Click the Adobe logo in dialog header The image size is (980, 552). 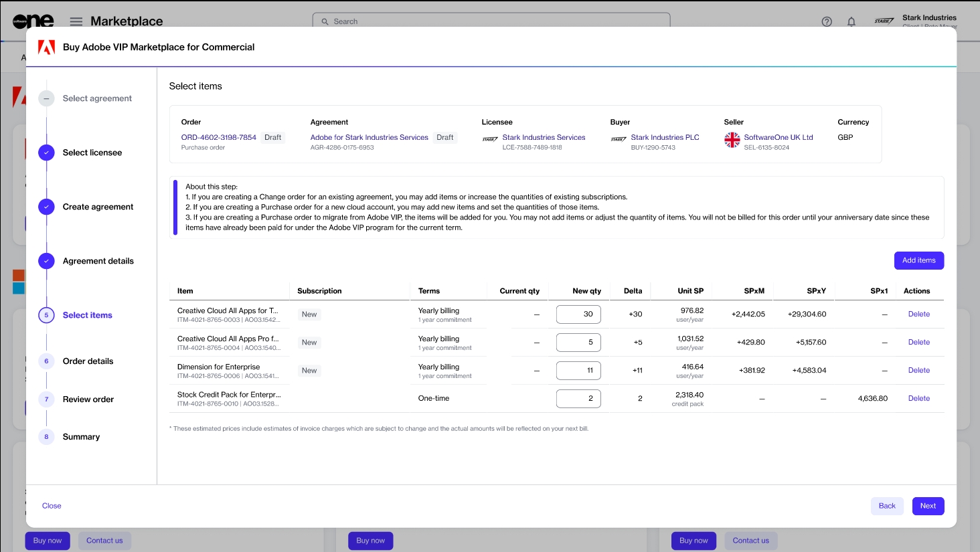click(x=46, y=48)
